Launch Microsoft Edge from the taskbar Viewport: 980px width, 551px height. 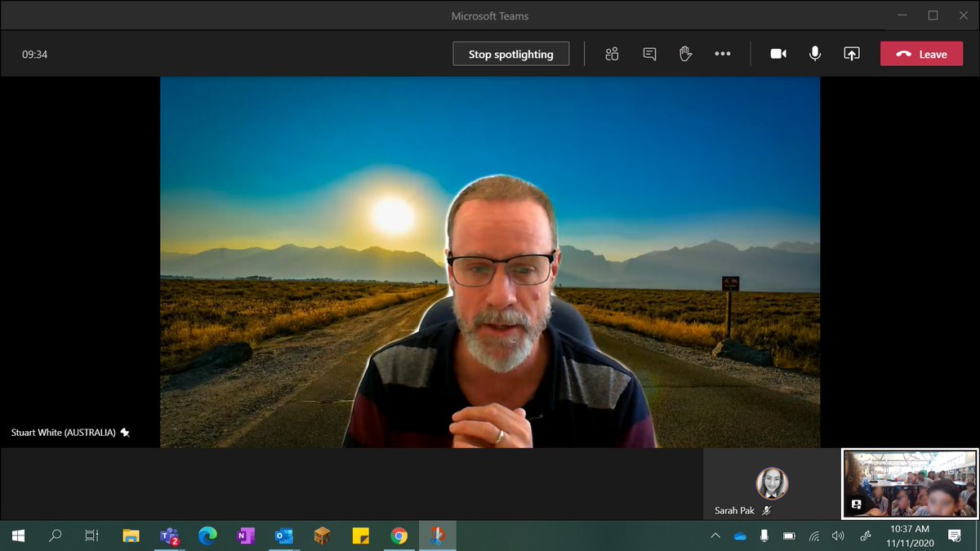(207, 535)
